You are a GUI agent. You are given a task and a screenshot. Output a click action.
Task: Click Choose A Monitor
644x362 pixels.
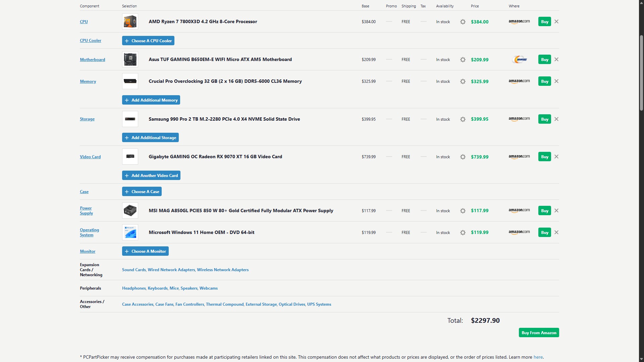coord(145,251)
